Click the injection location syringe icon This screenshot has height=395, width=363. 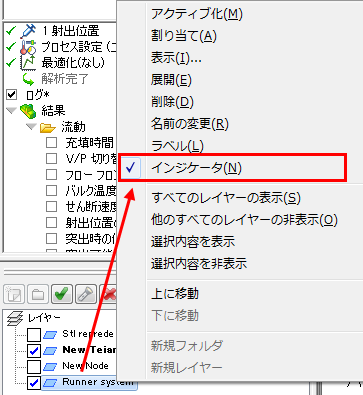click(x=28, y=31)
